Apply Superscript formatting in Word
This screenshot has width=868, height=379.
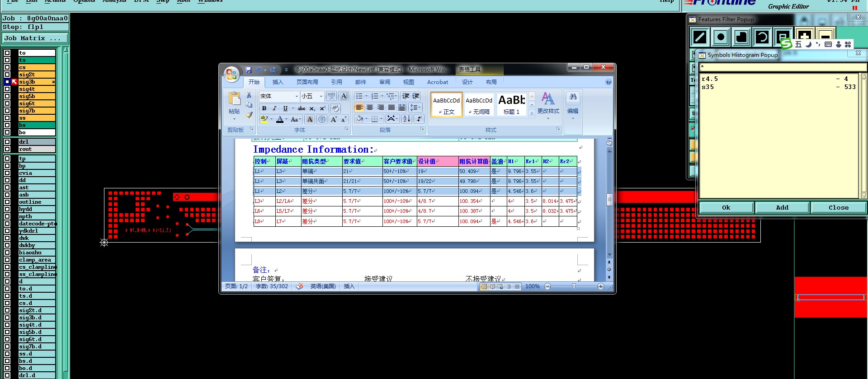pos(322,108)
